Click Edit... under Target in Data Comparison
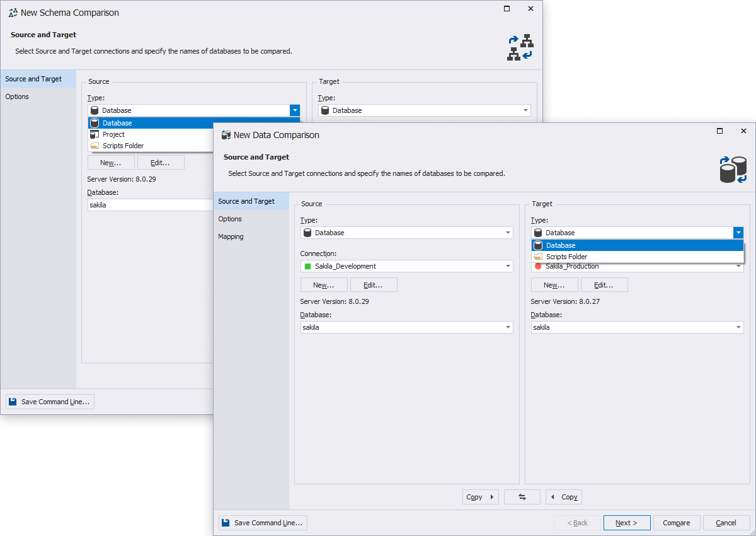 (604, 285)
